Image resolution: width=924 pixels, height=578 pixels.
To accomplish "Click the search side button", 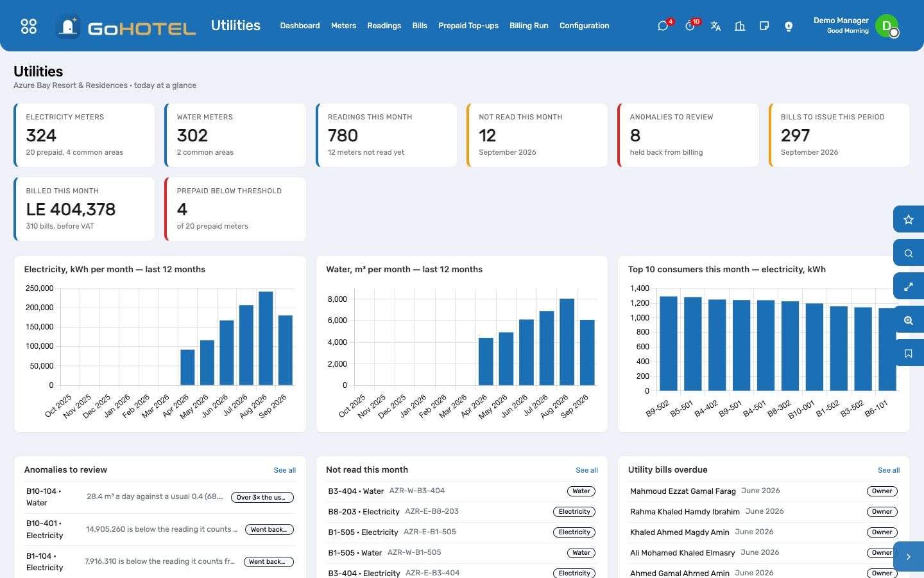I will point(909,253).
